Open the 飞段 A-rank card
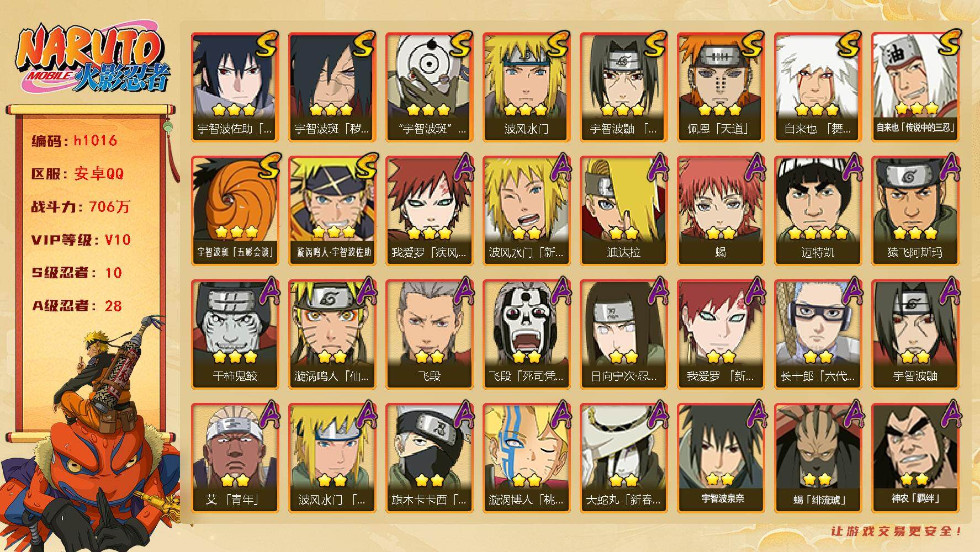 tap(429, 335)
